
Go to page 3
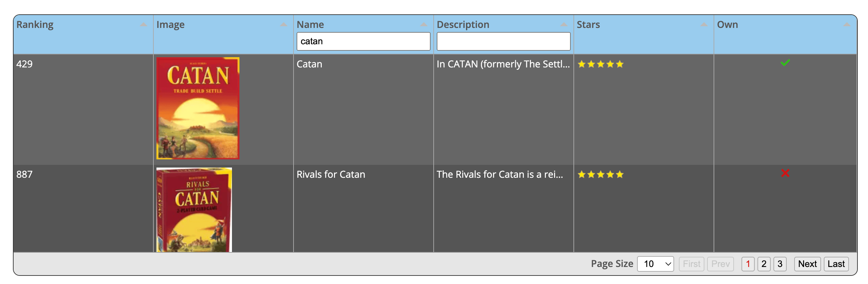coord(780,264)
